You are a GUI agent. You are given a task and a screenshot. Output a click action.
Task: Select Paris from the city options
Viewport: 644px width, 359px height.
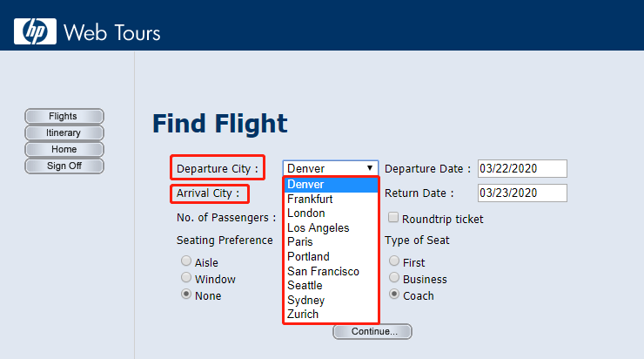tap(301, 242)
